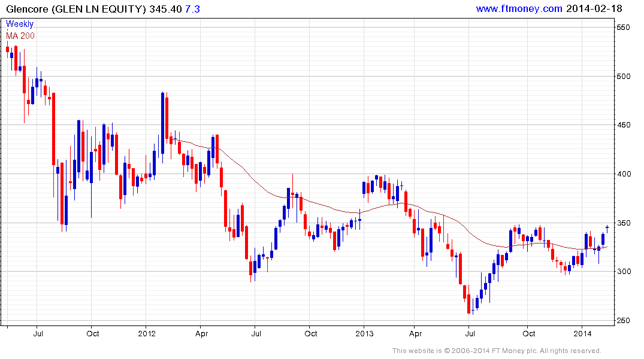Click the 400 price axis label
The width and height of the screenshot is (644, 359).
click(x=623, y=174)
